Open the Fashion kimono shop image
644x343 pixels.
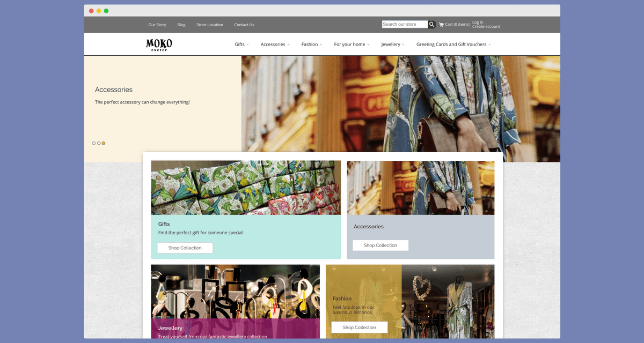[448, 301]
